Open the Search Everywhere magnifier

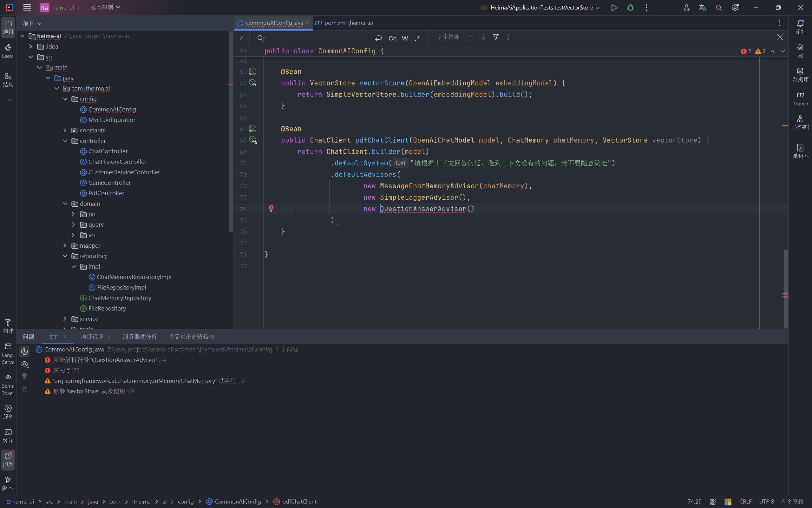pos(718,7)
